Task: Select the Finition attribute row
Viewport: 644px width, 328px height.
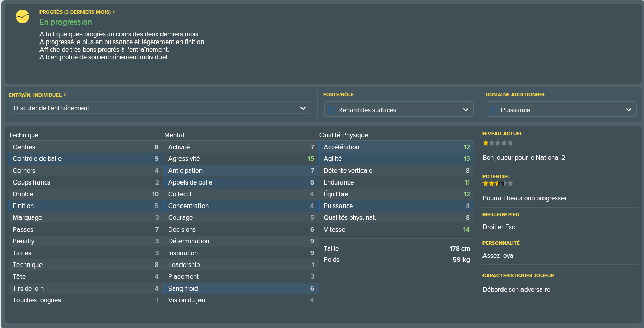Action: click(86, 206)
